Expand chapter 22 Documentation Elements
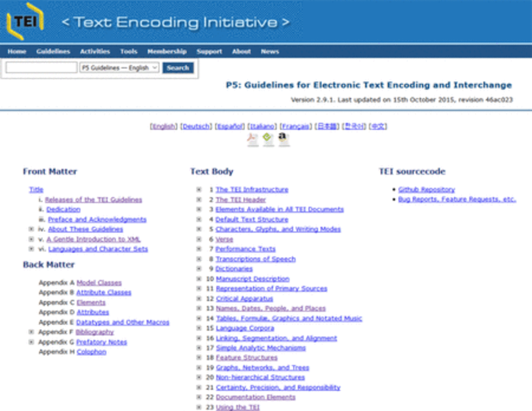Viewport: 532px width, 411px height. point(199,397)
